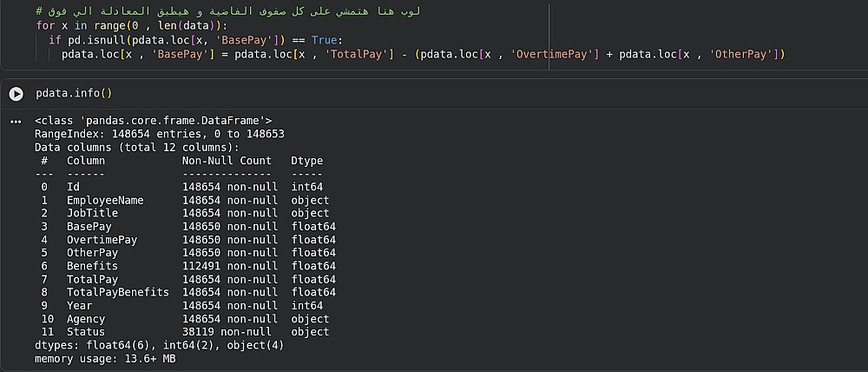Open the output options ellipsis menu

coord(16,122)
